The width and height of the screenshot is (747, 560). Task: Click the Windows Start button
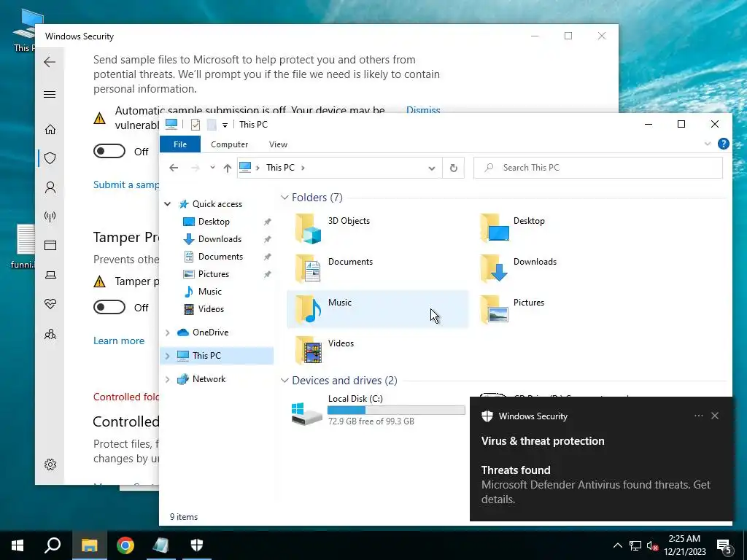click(x=18, y=545)
